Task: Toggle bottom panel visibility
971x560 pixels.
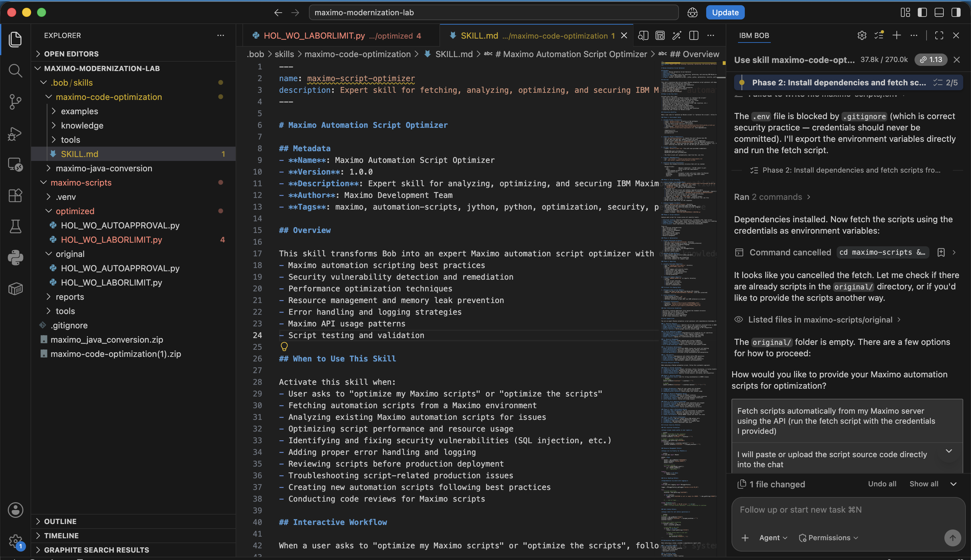Action: tap(939, 12)
